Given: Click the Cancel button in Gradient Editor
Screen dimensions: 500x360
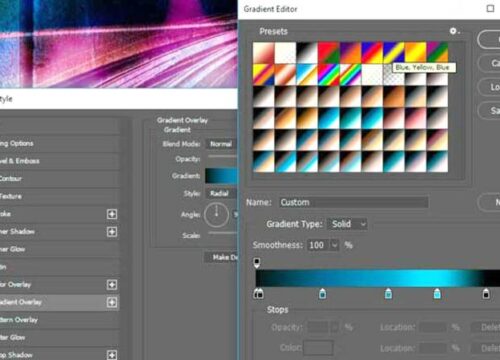Looking at the screenshot, I should (489, 63).
